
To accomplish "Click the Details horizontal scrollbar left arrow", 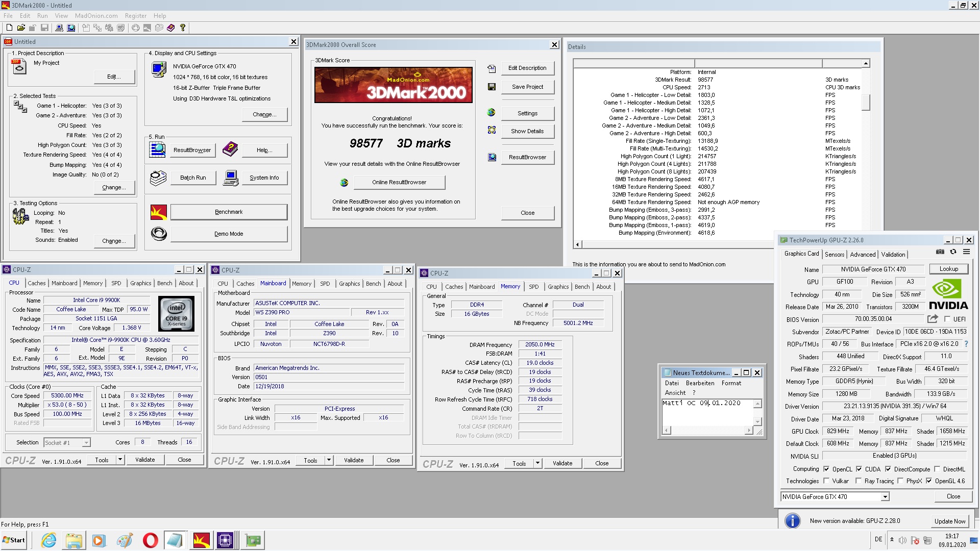I will pyautogui.click(x=577, y=244).
